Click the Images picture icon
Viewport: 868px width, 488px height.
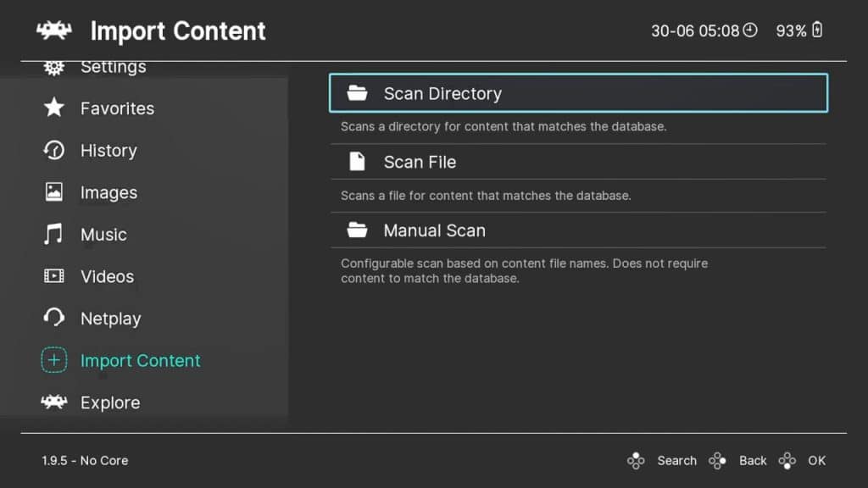(53, 192)
